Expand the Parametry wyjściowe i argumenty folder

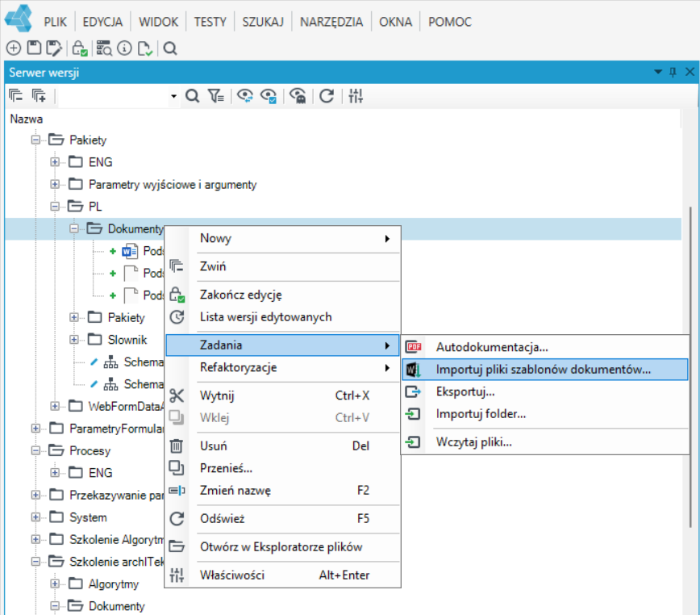(55, 184)
